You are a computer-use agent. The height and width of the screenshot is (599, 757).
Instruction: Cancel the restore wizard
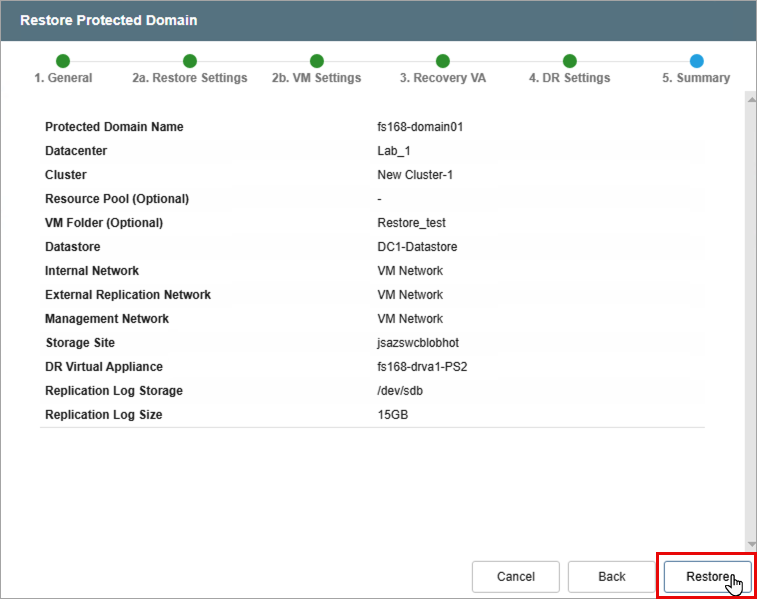[x=516, y=576]
